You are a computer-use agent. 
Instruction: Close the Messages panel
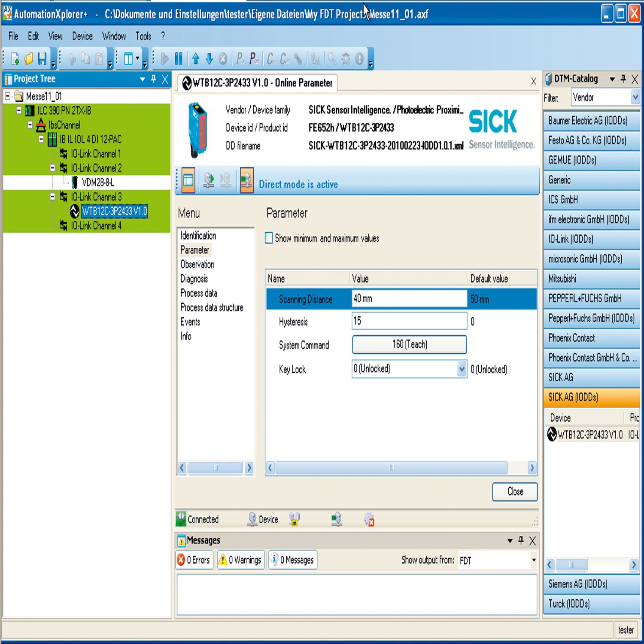[x=532, y=541]
